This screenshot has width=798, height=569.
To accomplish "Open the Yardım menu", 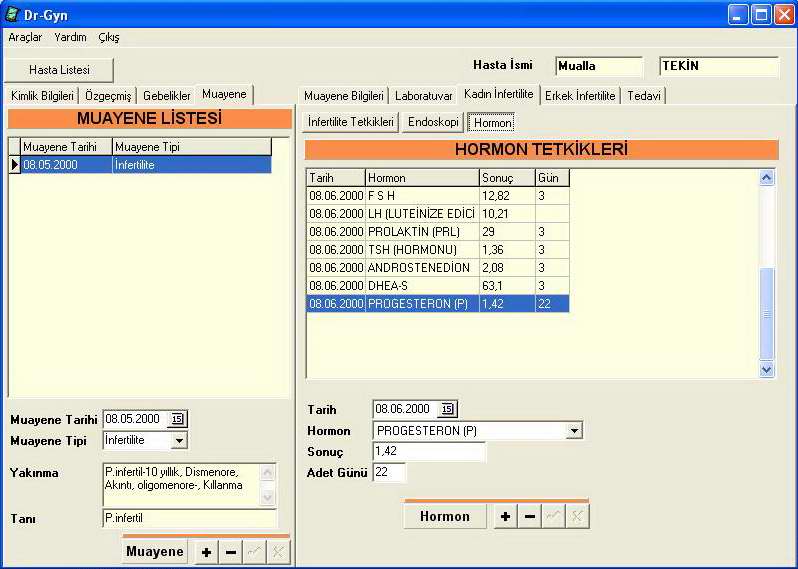I will [x=70, y=37].
